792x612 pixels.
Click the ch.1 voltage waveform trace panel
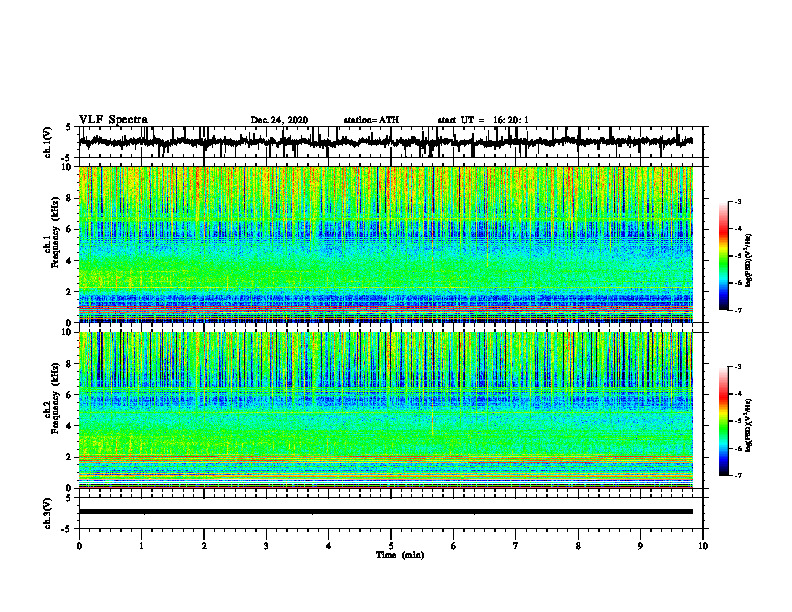391,142
